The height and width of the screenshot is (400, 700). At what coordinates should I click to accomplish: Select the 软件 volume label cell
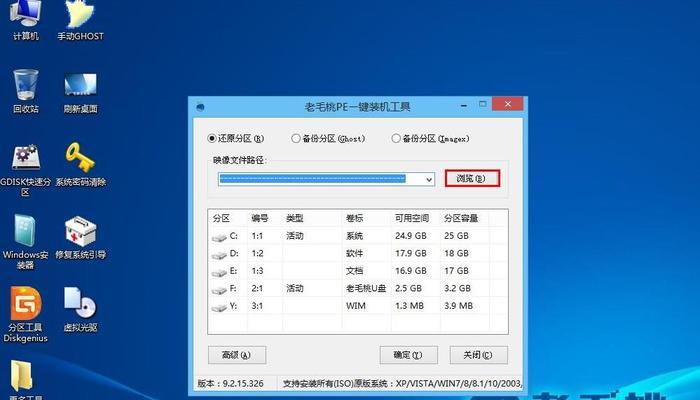354,253
